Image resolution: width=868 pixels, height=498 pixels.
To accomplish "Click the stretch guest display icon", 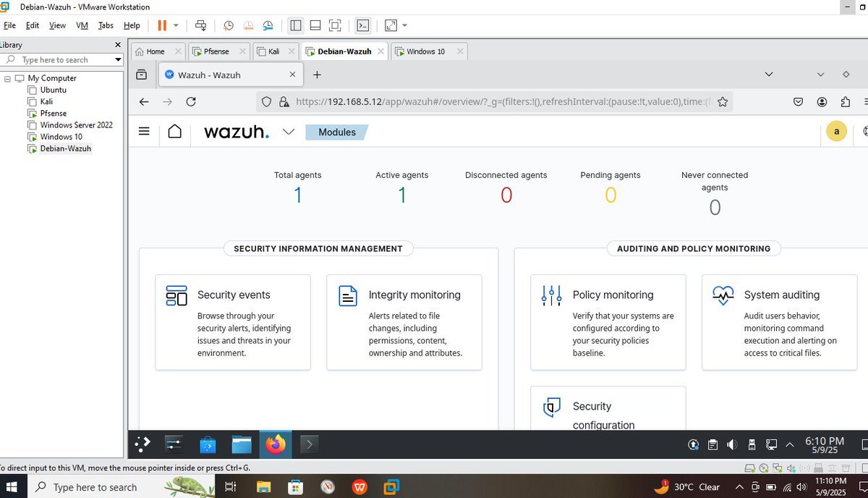I will tap(391, 25).
